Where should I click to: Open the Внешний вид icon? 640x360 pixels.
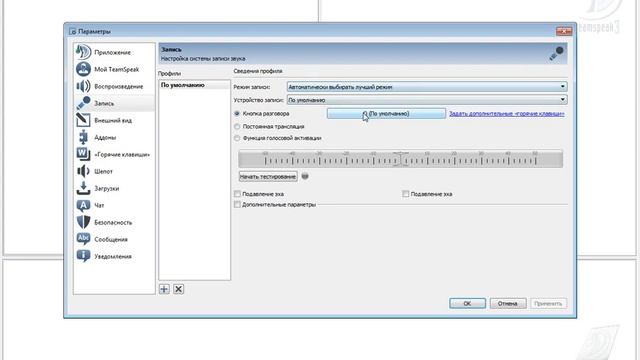83,120
